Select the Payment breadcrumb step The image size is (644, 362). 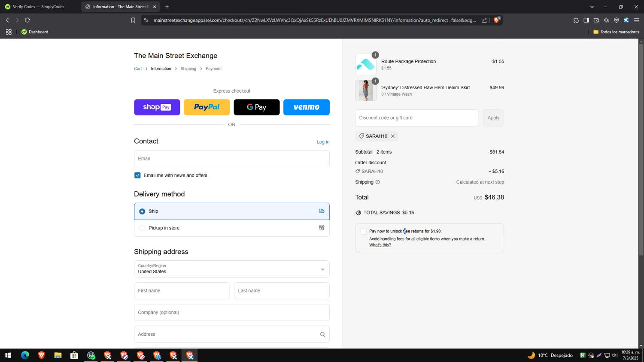(213, 69)
